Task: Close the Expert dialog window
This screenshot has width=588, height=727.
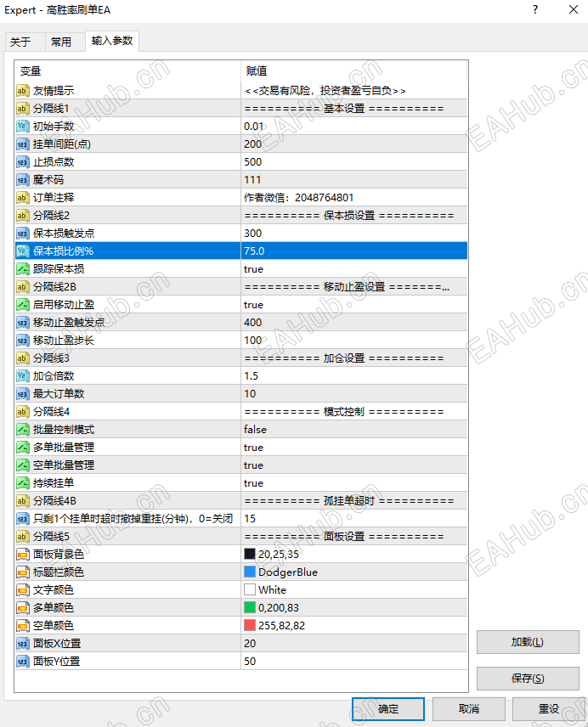Action: pos(574,9)
